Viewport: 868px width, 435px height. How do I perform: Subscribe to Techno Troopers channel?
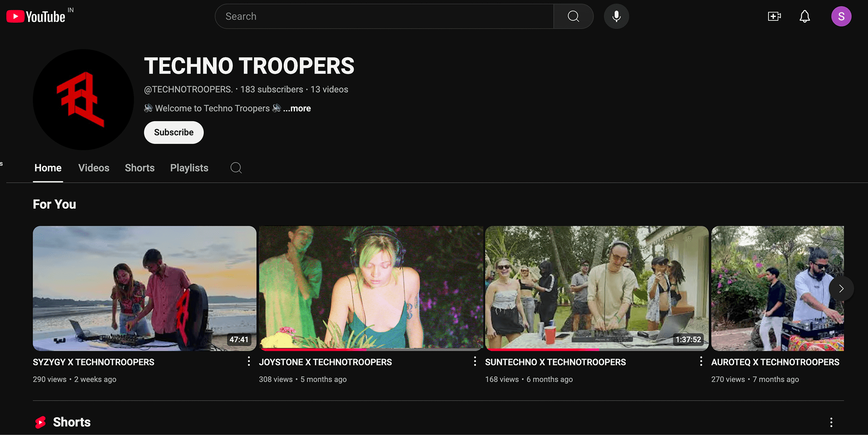(174, 132)
